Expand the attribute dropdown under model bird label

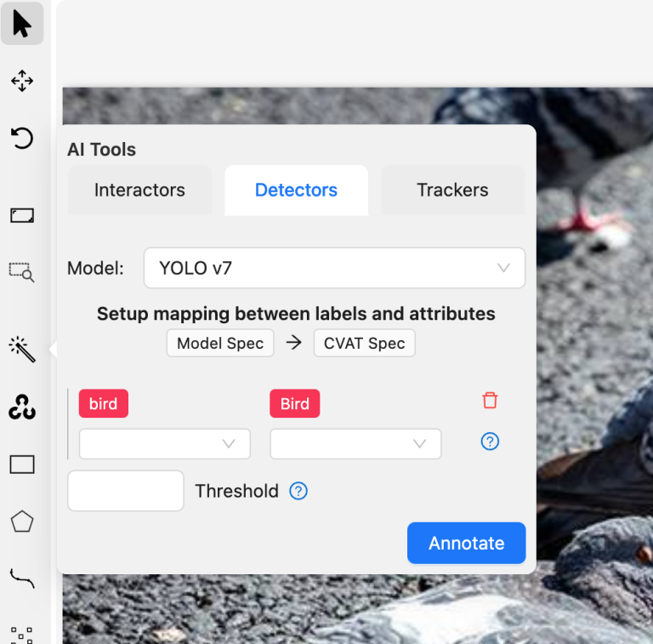[x=165, y=444]
